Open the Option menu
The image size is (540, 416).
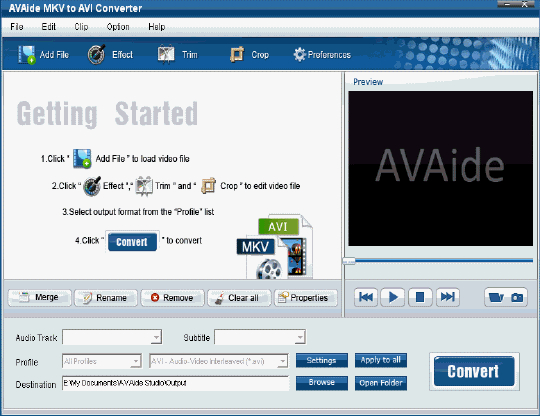pyautogui.click(x=118, y=27)
